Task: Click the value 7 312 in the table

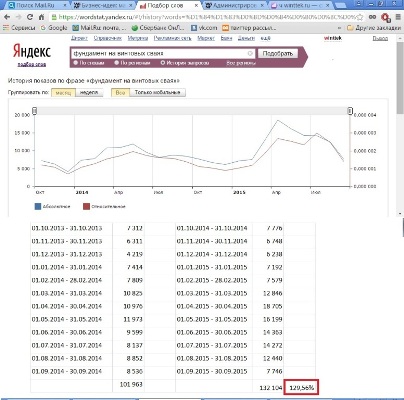Action: coord(134,228)
